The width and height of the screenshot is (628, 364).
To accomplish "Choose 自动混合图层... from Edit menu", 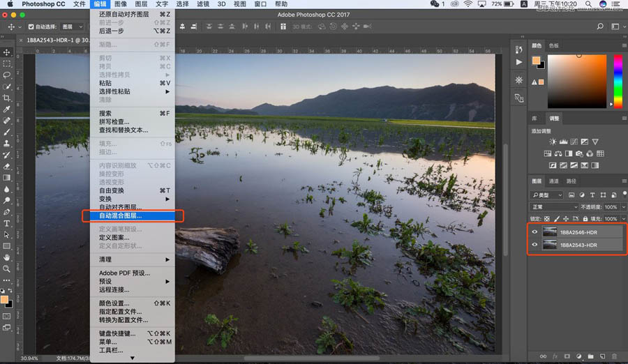I will [x=132, y=215].
